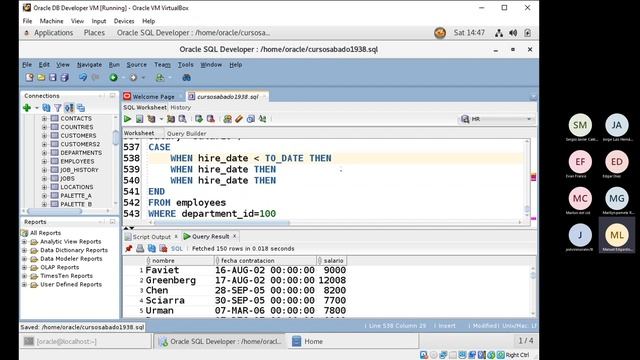Click the Delete row icon in Query Result

(163, 248)
